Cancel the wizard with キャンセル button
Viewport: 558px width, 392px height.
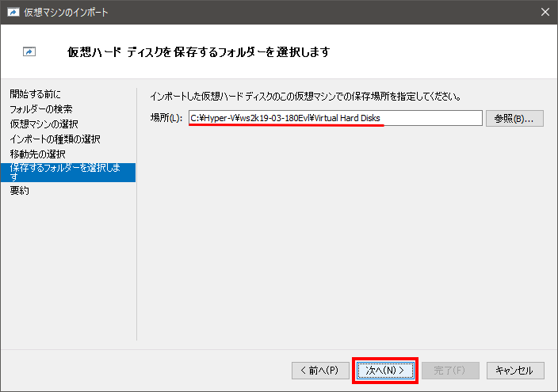(x=515, y=371)
